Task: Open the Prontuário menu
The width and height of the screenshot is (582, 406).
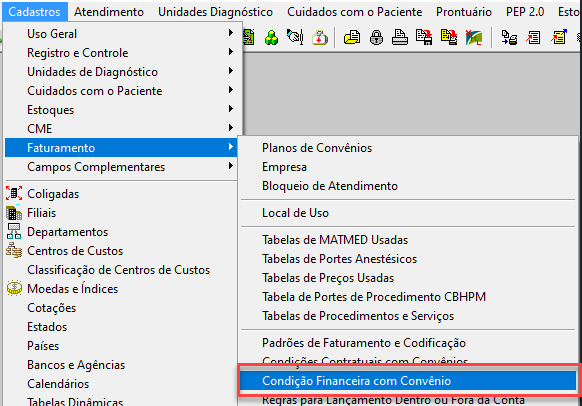Action: [464, 12]
